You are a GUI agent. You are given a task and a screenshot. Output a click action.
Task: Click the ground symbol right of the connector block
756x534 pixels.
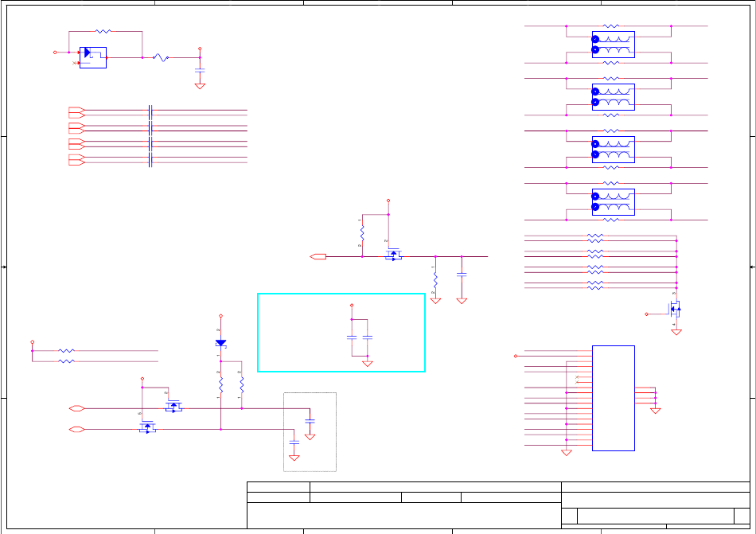655,411
